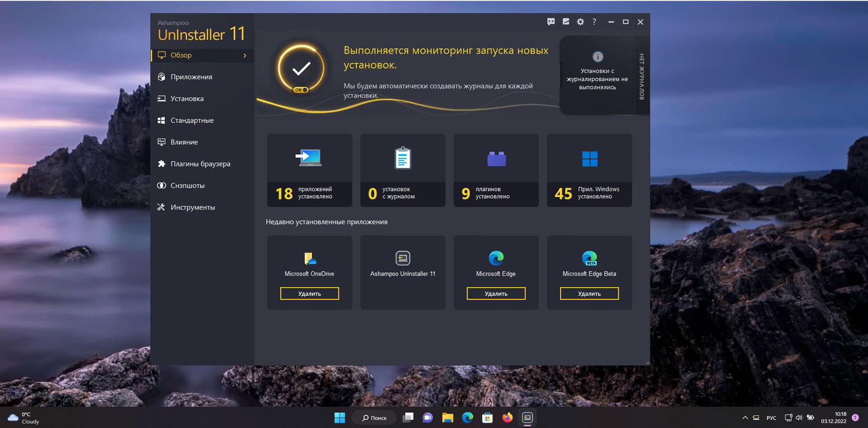Open the Обзор section
868x428 pixels.
point(202,56)
